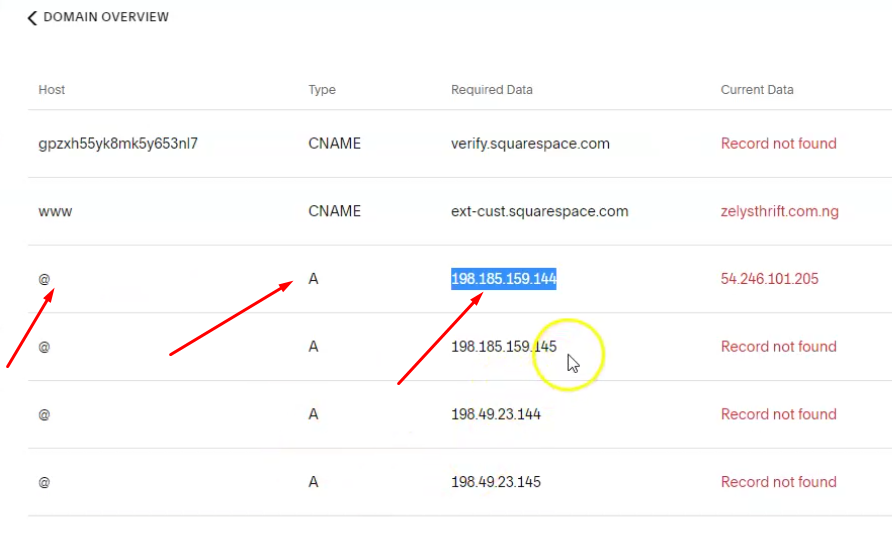Select ext-cust.squarespace.com required data
The image size is (892, 541).
[539, 211]
